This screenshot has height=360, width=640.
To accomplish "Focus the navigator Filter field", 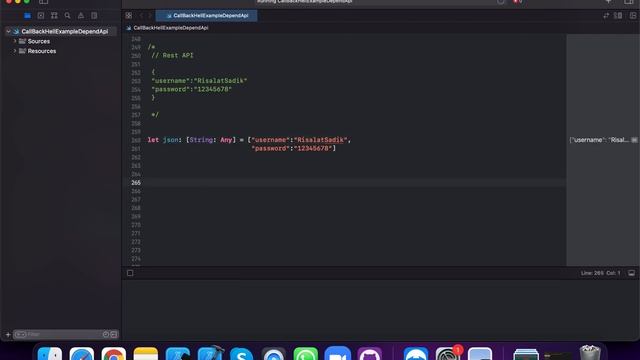I will coord(65,335).
